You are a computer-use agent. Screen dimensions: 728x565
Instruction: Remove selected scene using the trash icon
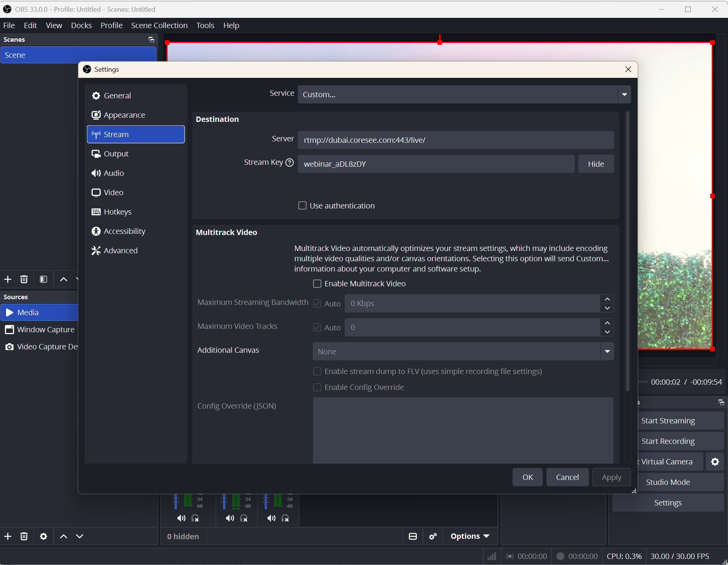click(x=24, y=279)
